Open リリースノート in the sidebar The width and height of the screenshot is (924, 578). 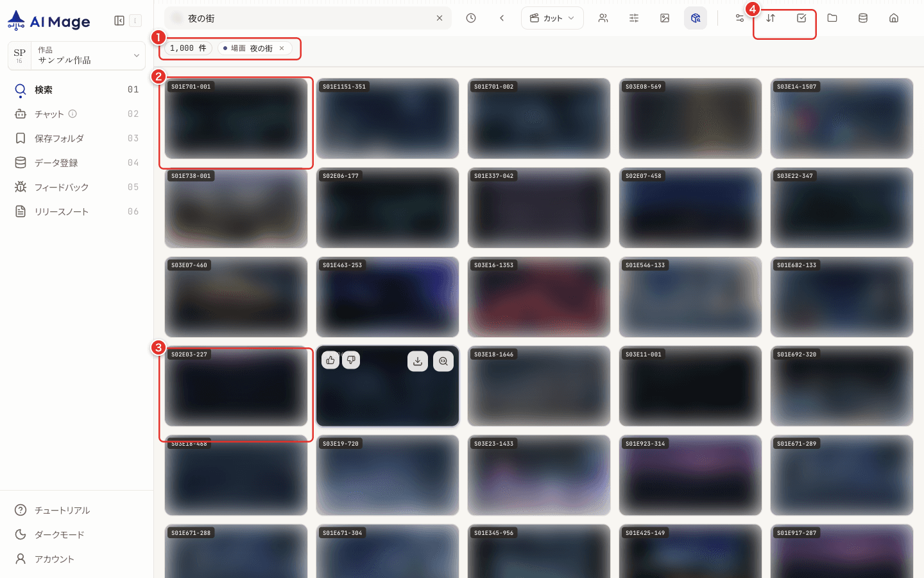click(x=76, y=212)
